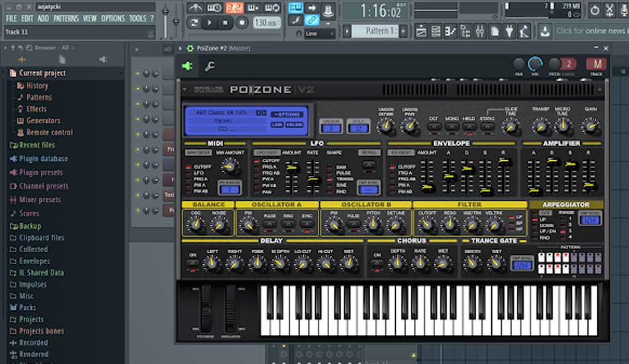Start playback with the play button
The image size is (629, 364).
[209, 23]
